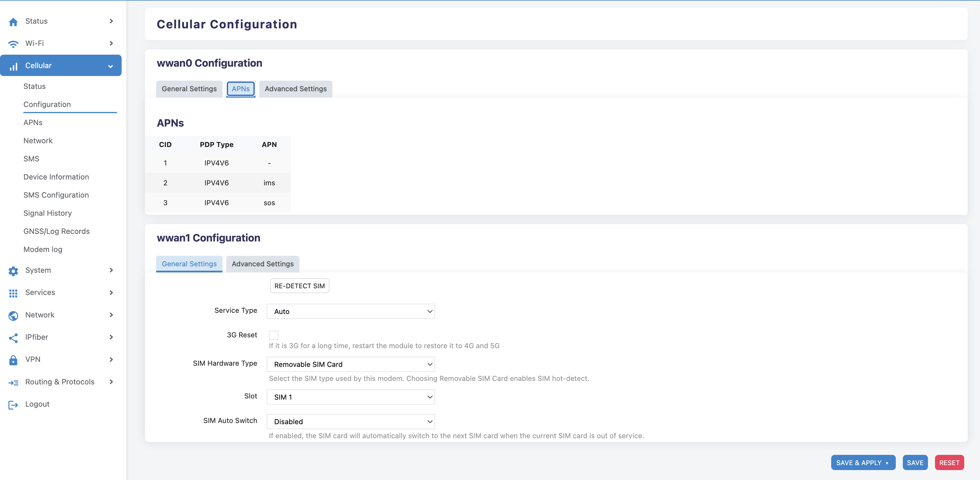Click the Cellular signal bars icon

[13, 66]
